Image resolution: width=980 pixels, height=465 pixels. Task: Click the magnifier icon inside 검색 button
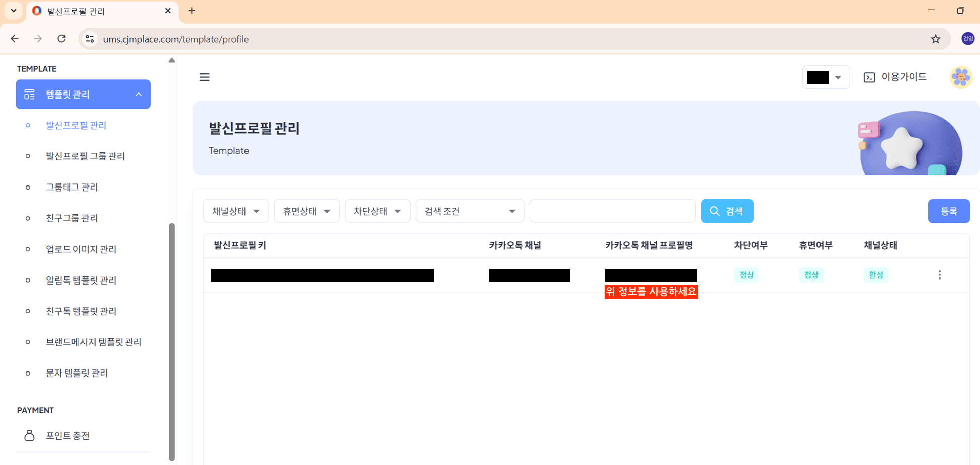[x=715, y=211]
